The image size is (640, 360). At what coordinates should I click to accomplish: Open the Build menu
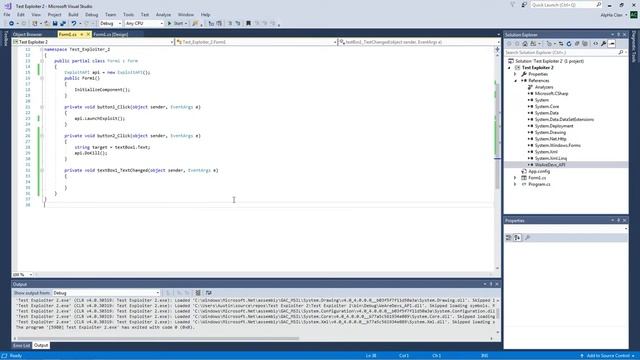pos(73,15)
